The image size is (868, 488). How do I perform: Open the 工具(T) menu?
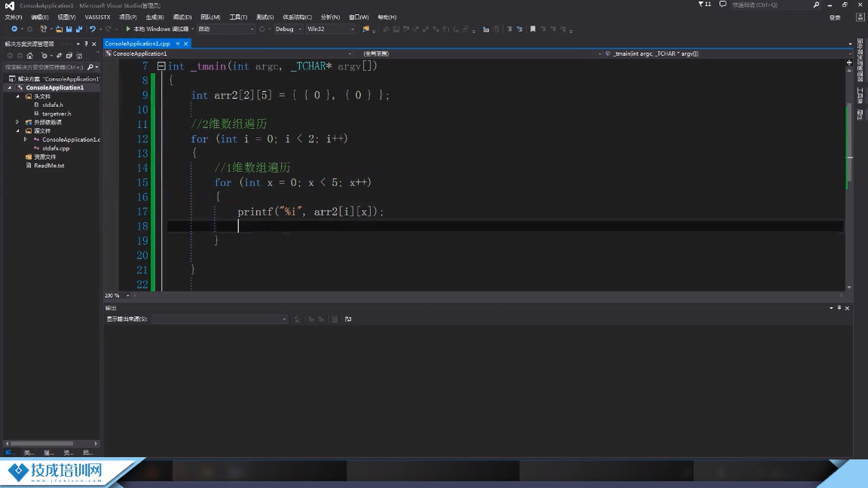pos(238,17)
